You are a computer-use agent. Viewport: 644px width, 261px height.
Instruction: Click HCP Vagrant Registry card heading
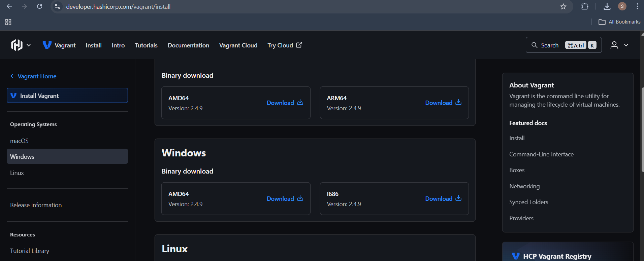pos(557,256)
